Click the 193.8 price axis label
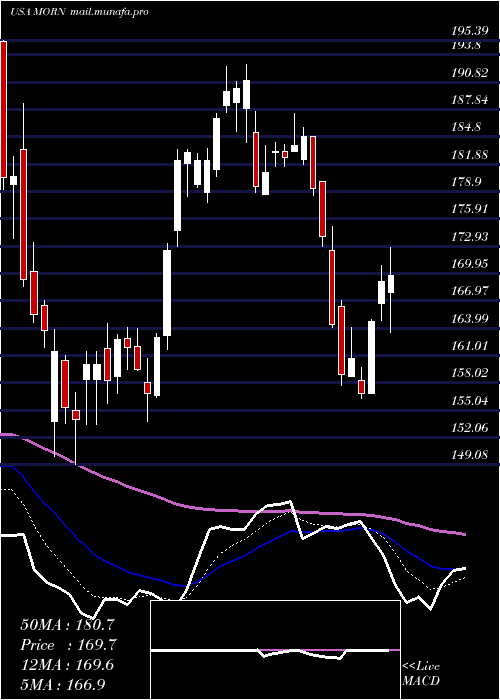Screen dimensions: 500x700 click(x=465, y=45)
